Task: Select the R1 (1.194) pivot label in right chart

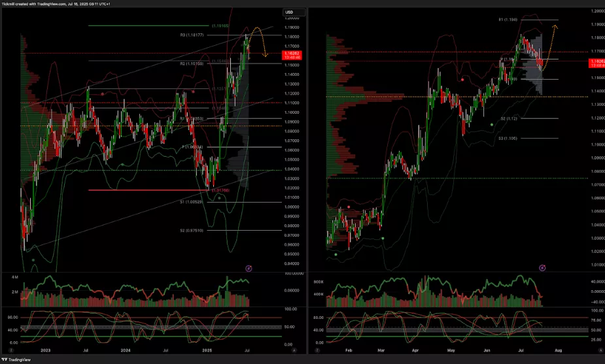Action: [508, 20]
